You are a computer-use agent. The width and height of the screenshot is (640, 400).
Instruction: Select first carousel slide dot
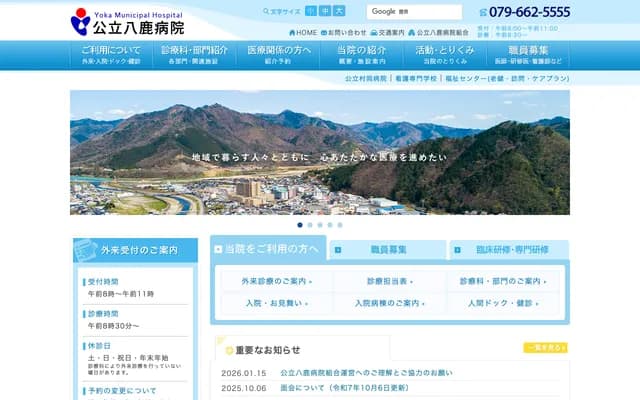pyautogui.click(x=300, y=225)
